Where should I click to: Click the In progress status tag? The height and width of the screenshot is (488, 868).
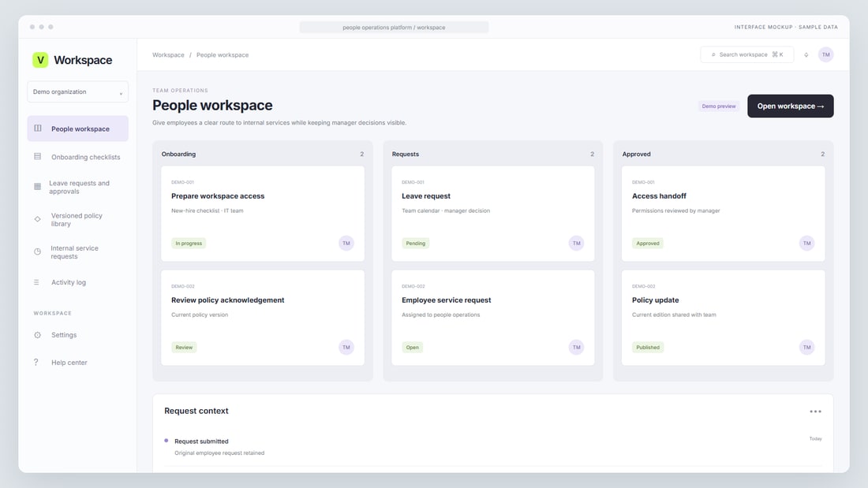pyautogui.click(x=189, y=244)
